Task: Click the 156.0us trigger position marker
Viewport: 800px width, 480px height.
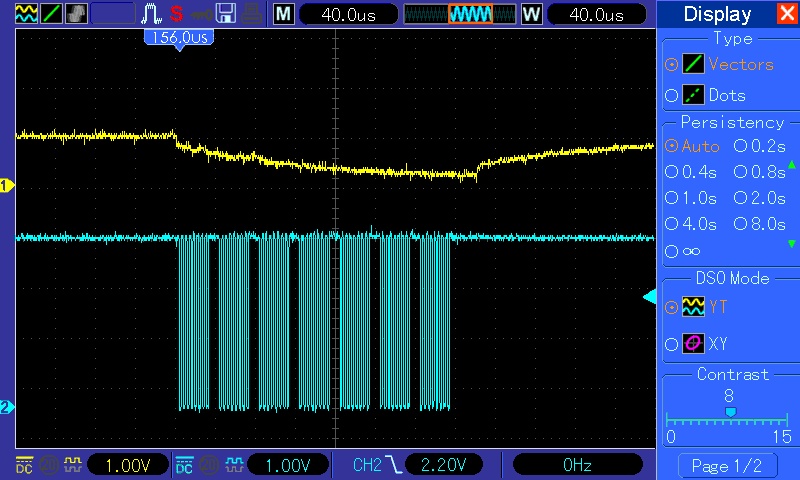Action: click(180, 37)
